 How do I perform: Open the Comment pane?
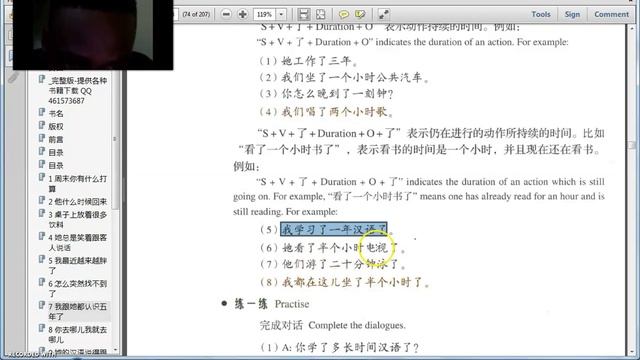click(x=611, y=14)
